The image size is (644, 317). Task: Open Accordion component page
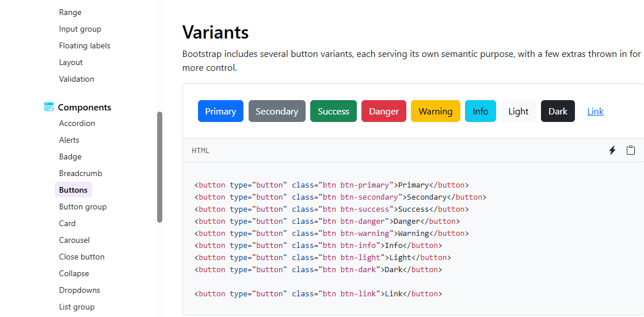click(77, 123)
